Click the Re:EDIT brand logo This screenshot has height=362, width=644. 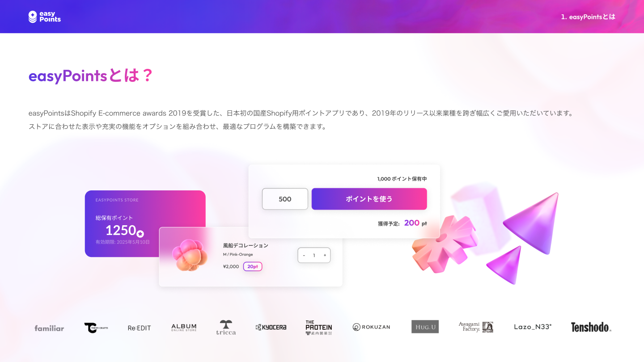point(140,328)
